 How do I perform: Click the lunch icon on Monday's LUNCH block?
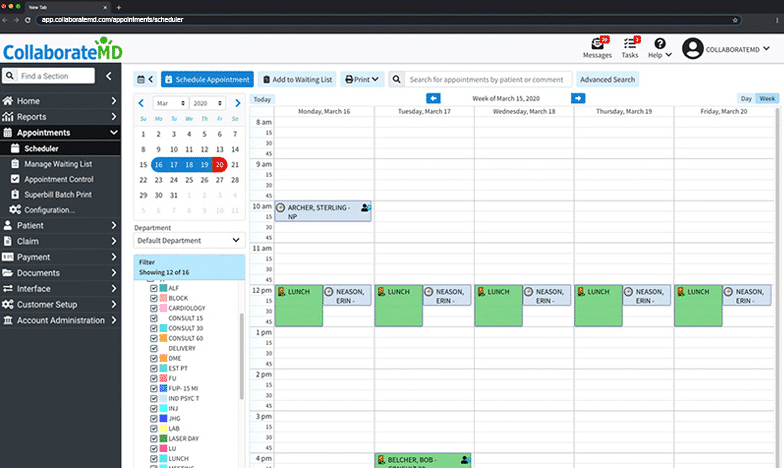click(x=282, y=292)
